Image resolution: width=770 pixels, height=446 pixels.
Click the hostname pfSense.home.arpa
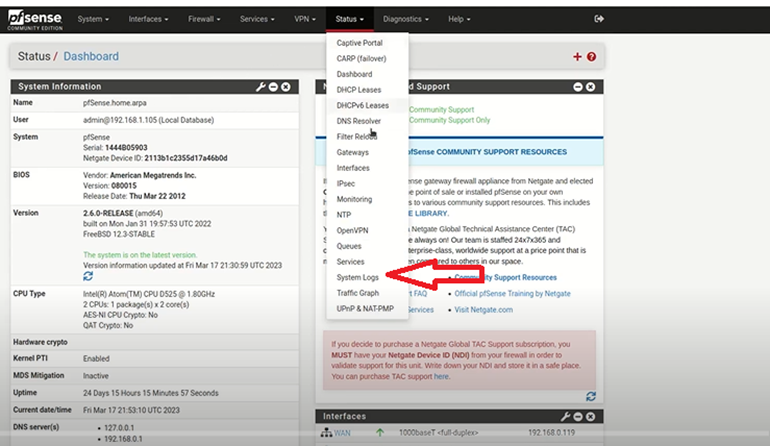(x=114, y=103)
